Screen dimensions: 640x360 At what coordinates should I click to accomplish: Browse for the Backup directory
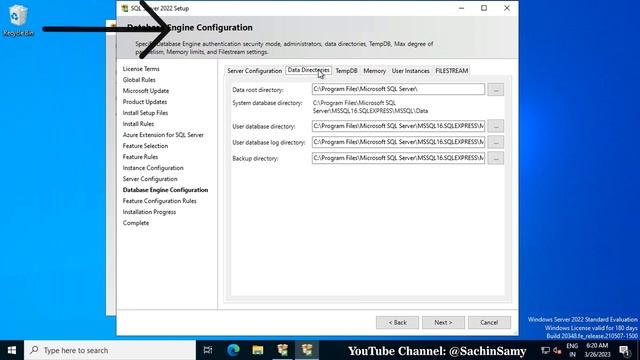pos(496,158)
